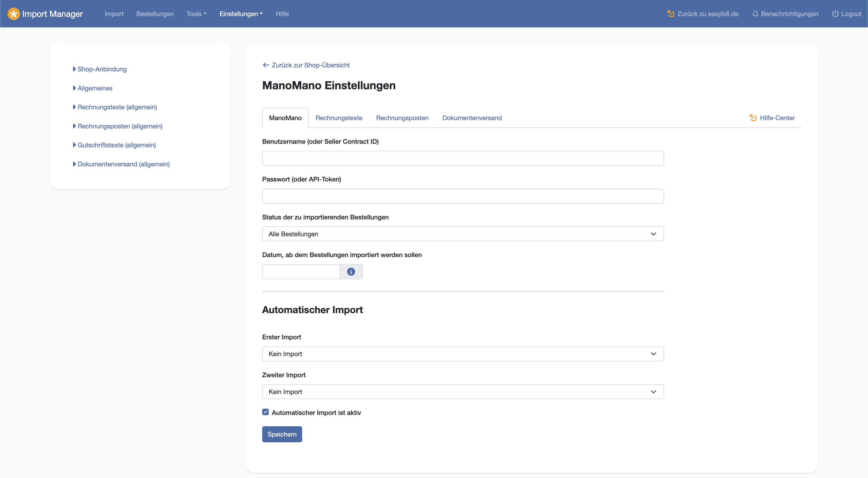Expand the Shop-Anbindung triangle arrow
The image size is (868, 478).
coord(74,69)
